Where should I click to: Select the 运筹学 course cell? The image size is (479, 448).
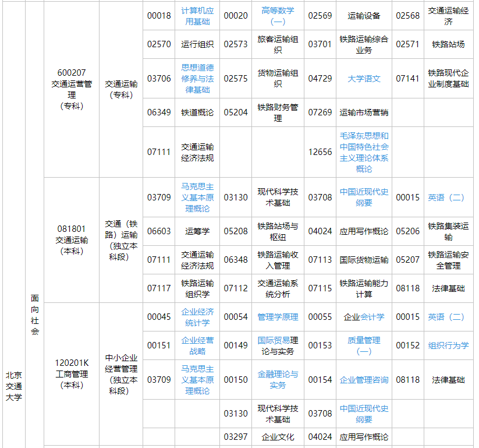(x=197, y=231)
